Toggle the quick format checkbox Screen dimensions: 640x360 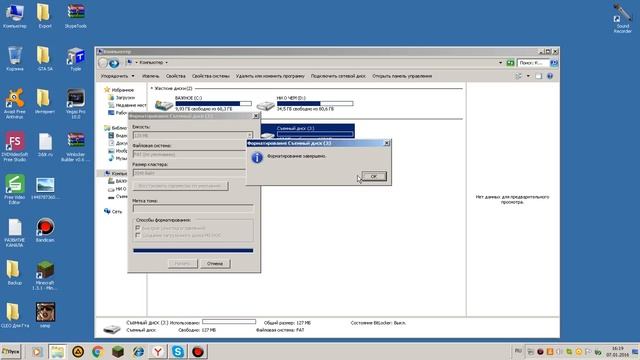(x=138, y=228)
